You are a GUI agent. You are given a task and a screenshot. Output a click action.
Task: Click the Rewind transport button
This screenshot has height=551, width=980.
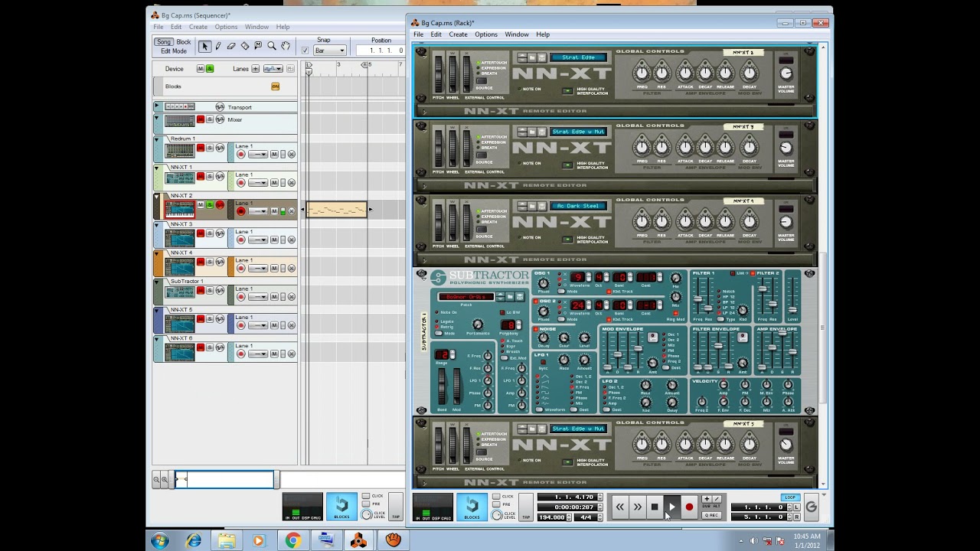point(619,507)
